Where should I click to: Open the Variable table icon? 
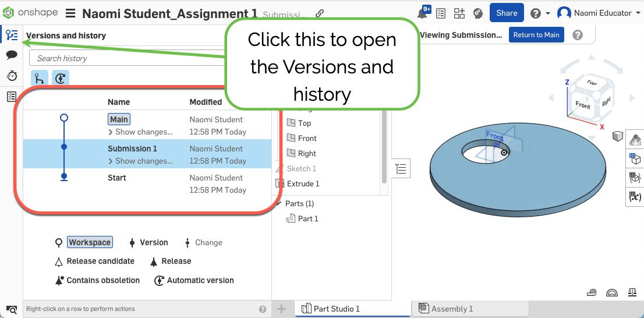tap(635, 197)
